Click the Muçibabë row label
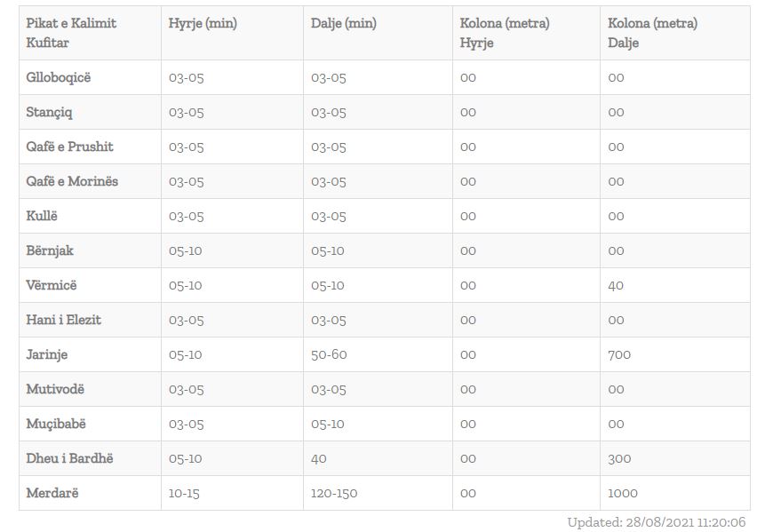The height and width of the screenshot is (532, 757). pos(57,424)
